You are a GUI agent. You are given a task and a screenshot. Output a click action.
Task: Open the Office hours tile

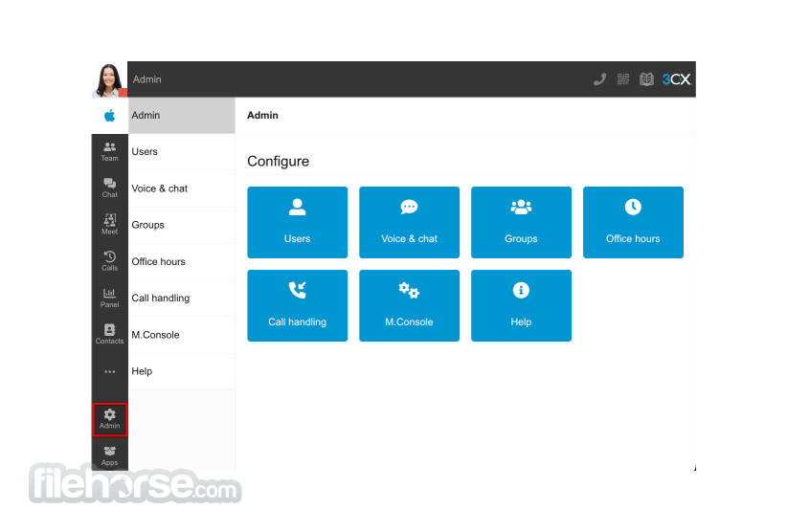[633, 222]
